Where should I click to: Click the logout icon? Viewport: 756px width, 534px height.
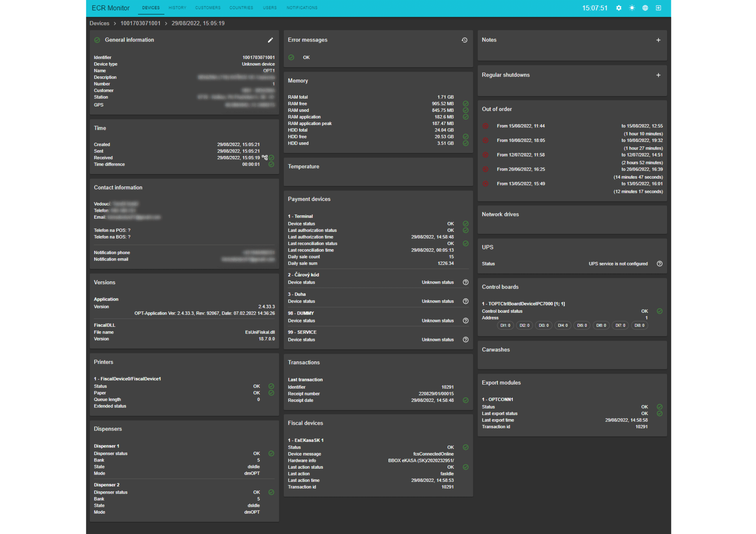click(x=658, y=8)
